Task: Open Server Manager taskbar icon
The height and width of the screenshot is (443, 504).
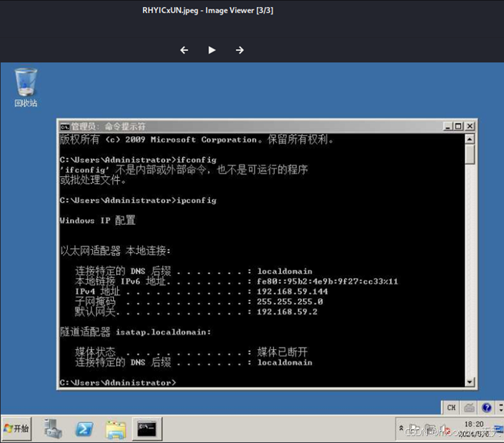Action: click(53, 428)
